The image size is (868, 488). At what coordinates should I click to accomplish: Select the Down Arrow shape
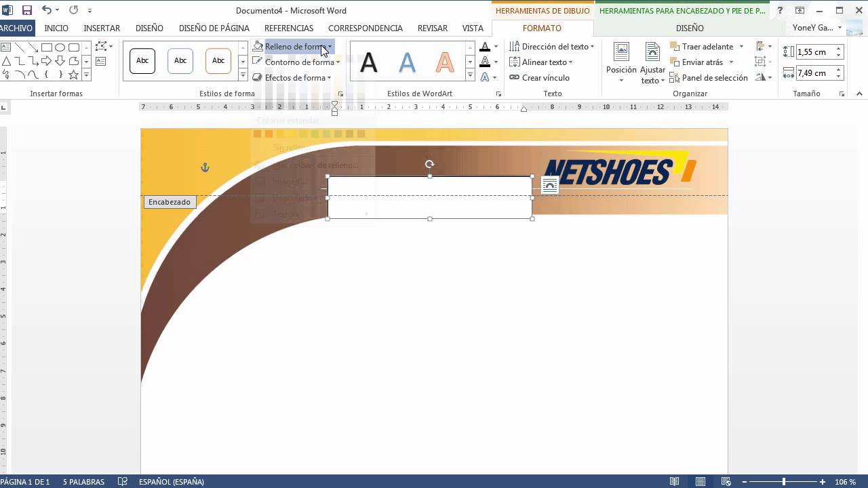point(60,61)
